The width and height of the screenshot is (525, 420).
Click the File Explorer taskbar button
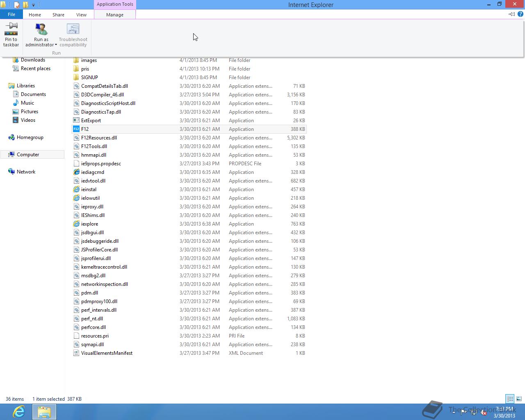tap(44, 412)
